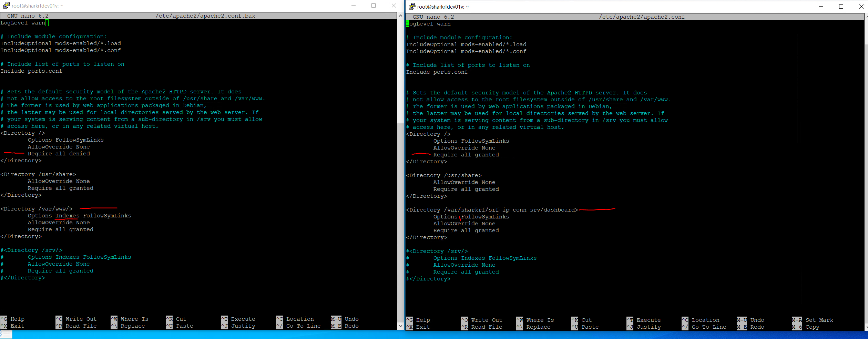This screenshot has height=339, width=868.
Task: Minimize the right apache2.conf terminal window
Action: point(821,7)
